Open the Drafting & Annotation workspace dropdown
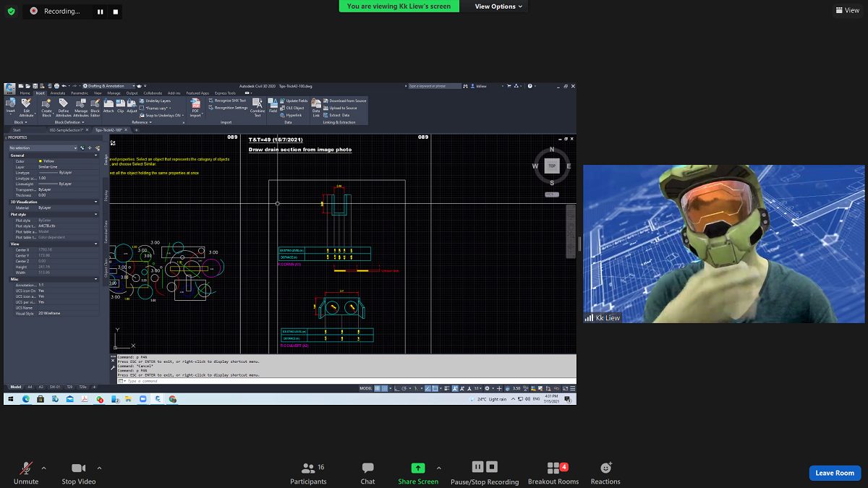The width and height of the screenshot is (868, 488). [x=109, y=86]
